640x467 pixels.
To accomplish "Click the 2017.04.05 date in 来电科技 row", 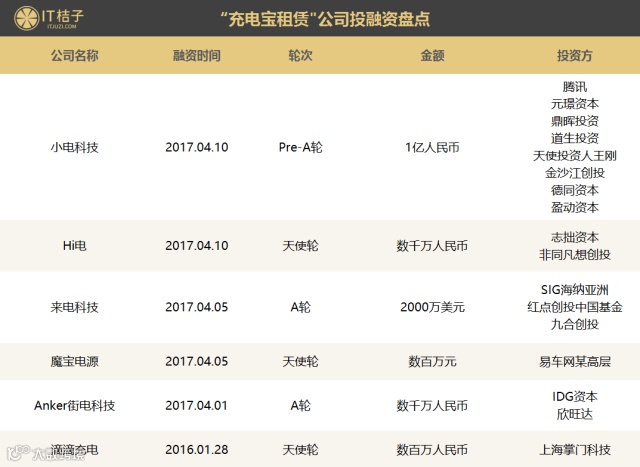I will [197, 307].
